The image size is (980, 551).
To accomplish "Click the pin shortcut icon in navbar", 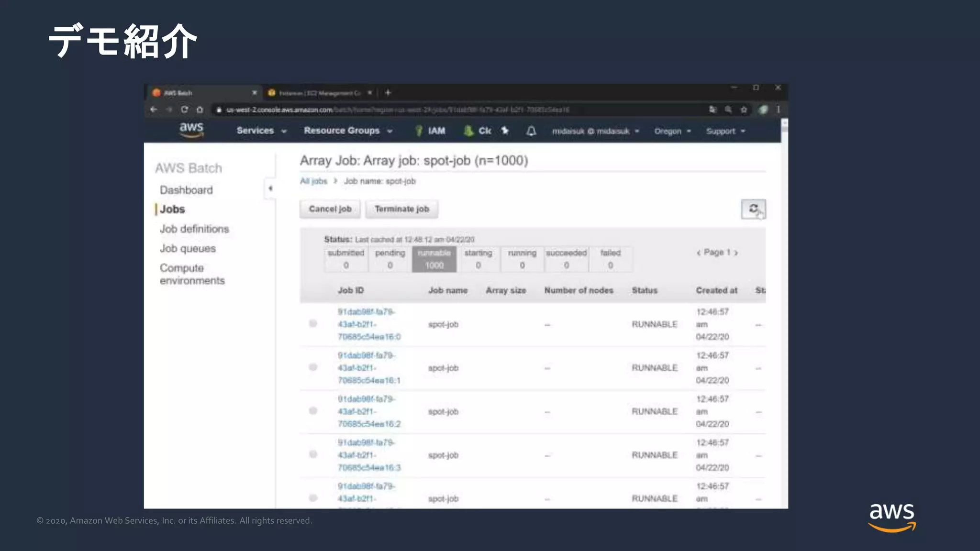I will 505,131.
